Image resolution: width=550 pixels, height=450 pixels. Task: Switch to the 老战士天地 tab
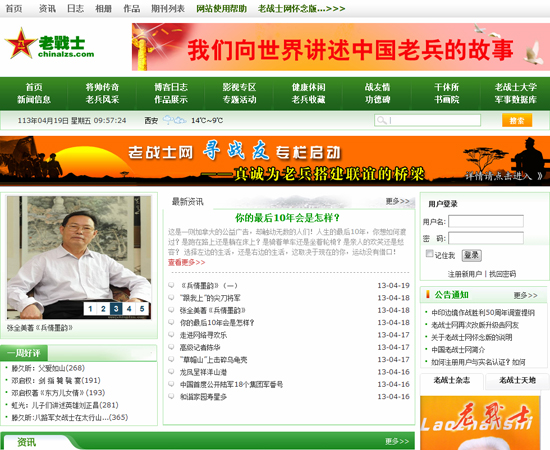tap(517, 381)
